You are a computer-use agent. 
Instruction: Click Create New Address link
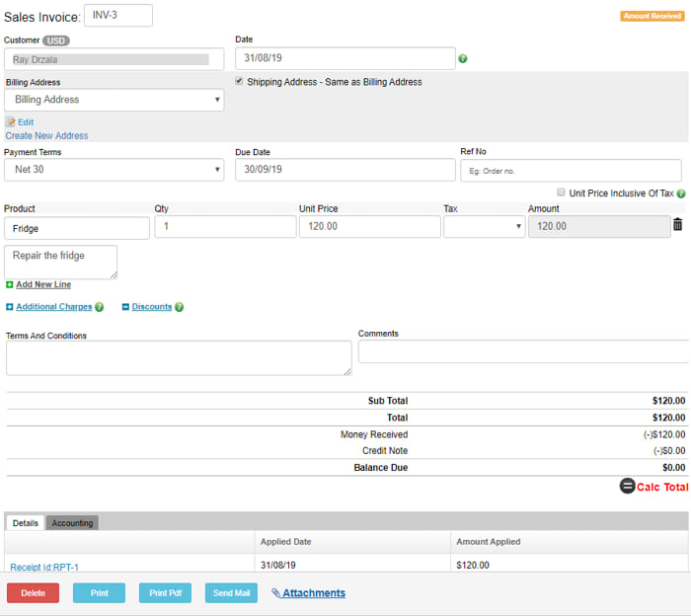pos(46,135)
